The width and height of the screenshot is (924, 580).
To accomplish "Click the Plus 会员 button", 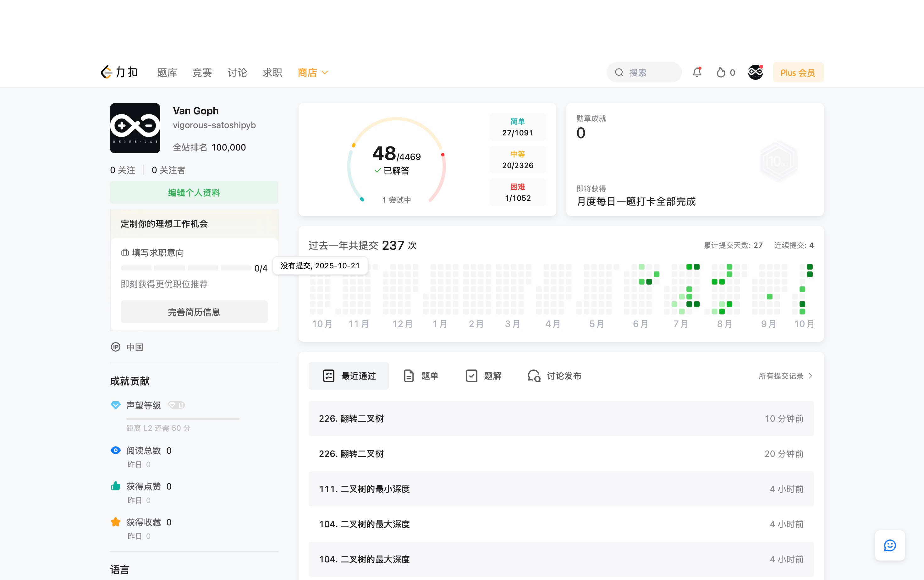I will pos(798,73).
